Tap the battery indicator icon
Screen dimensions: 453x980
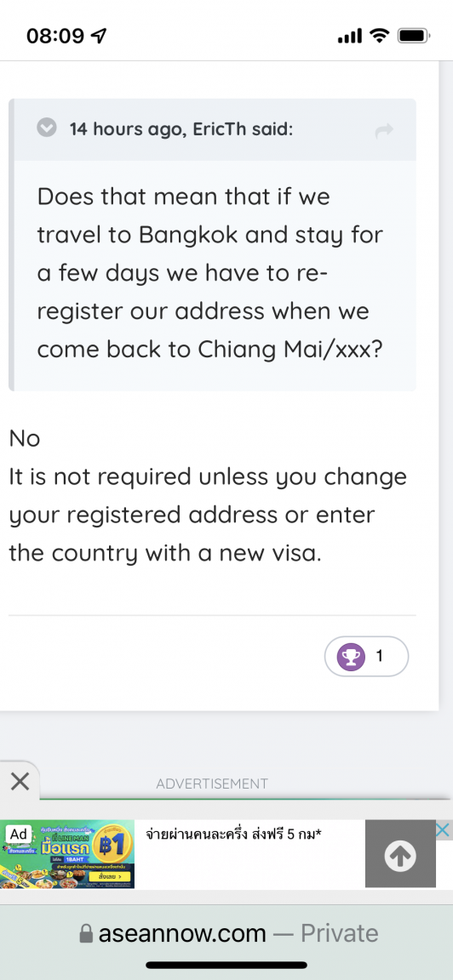[413, 37]
